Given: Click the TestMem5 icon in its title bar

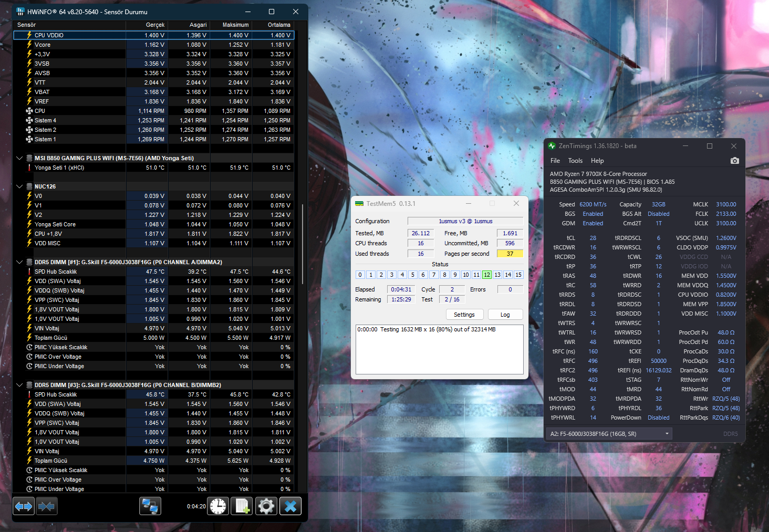Looking at the screenshot, I should [x=359, y=204].
